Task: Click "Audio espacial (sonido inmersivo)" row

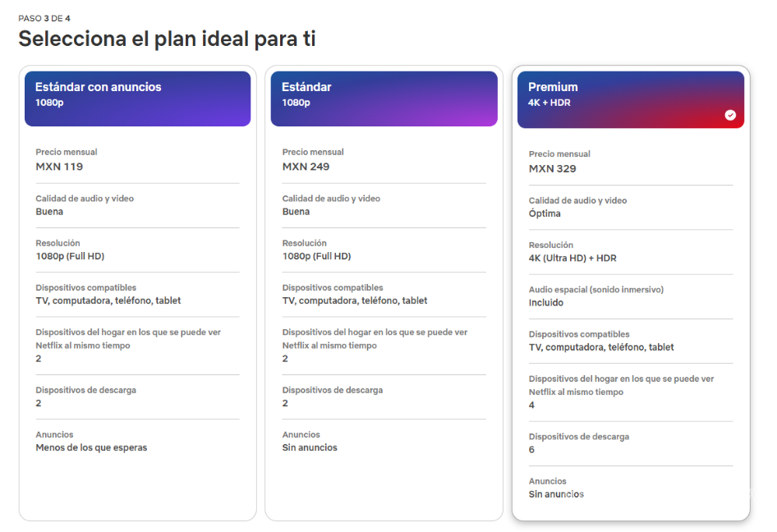Action: [x=595, y=290]
